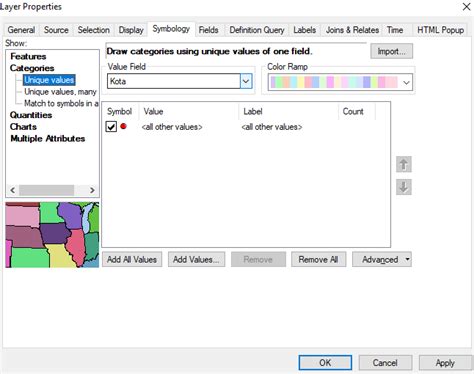This screenshot has width=474, height=374.
Task: Click the Show list horizontal scrollbar thumb
Action: point(46,190)
